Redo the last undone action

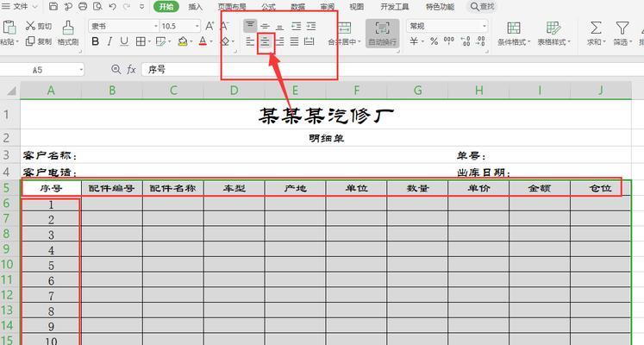pos(127,7)
